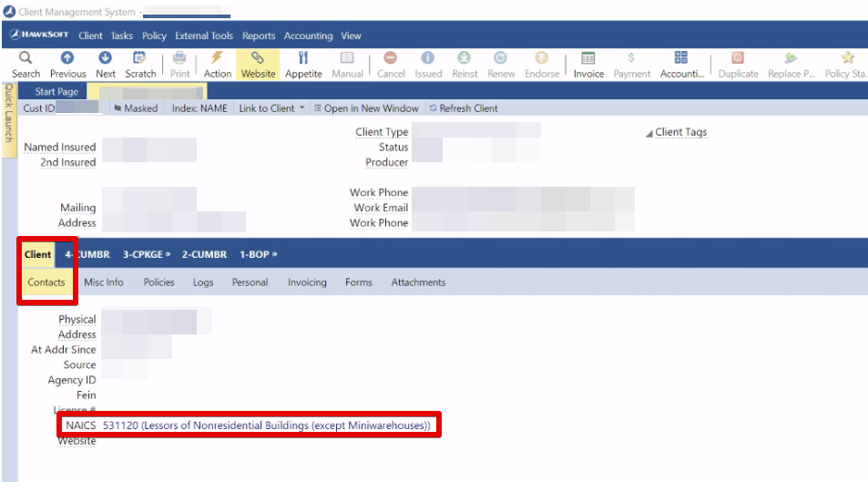This screenshot has height=482, width=868.
Task: Click the Named Insured label
Action: tap(60, 147)
